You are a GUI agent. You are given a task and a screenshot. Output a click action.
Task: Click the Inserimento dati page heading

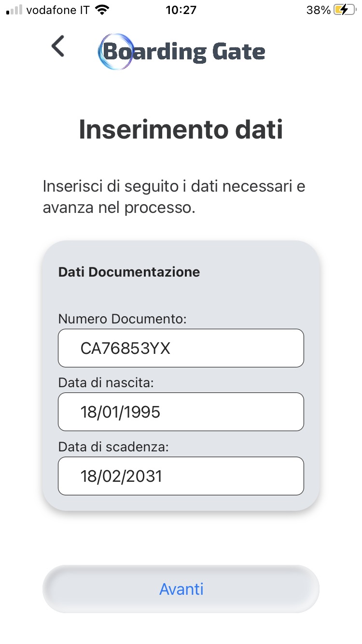181,130
